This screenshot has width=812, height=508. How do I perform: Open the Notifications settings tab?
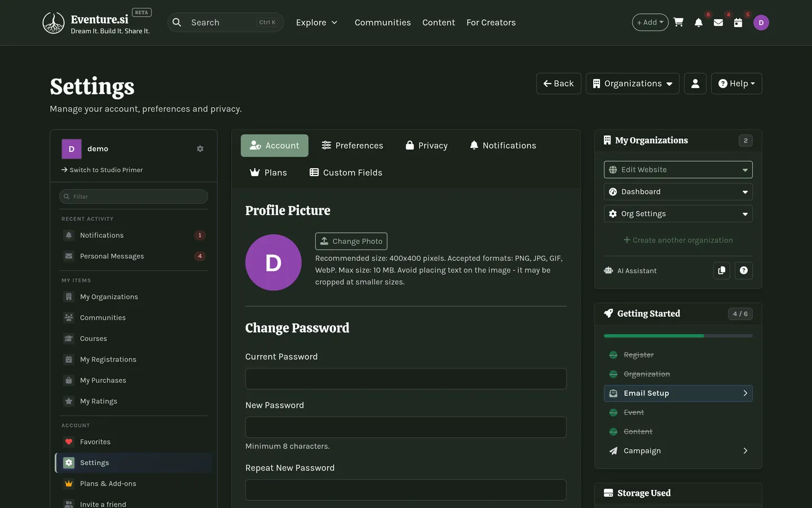click(503, 146)
